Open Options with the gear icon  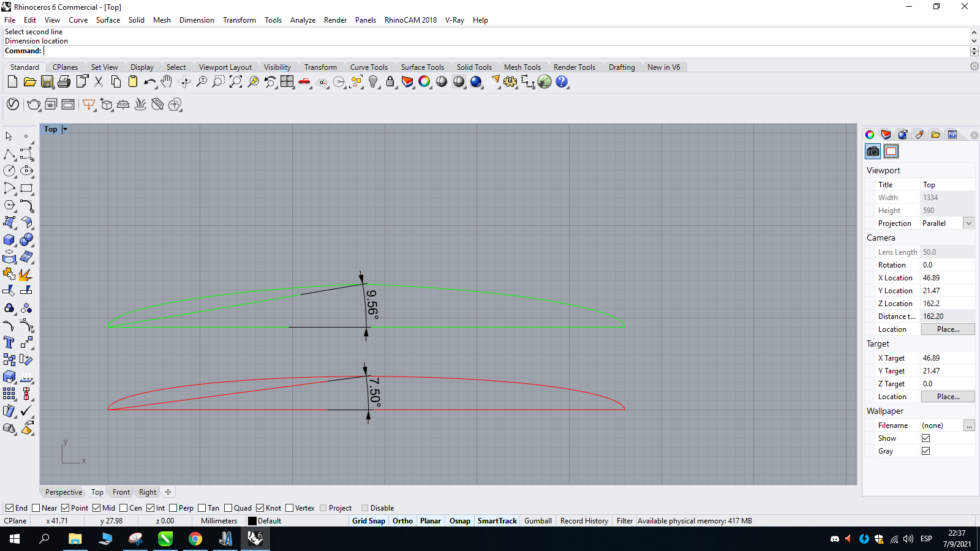(x=510, y=81)
